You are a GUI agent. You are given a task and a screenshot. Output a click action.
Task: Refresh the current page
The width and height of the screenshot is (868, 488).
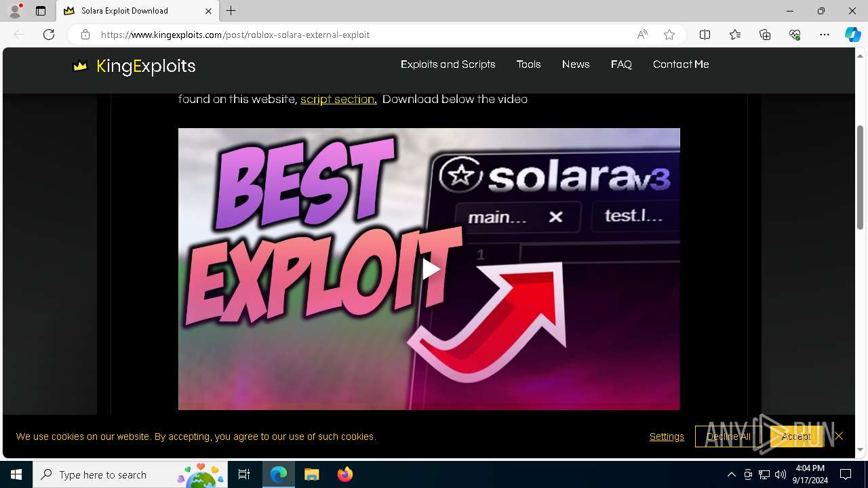pos(49,35)
